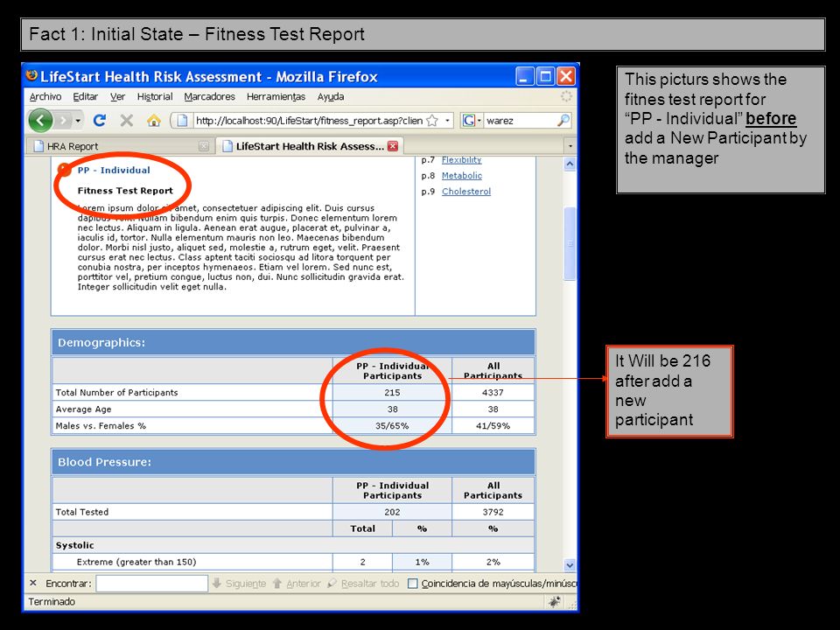Screen dimensions: 840x630
Task: Click the URL address field
Action: coord(309,121)
